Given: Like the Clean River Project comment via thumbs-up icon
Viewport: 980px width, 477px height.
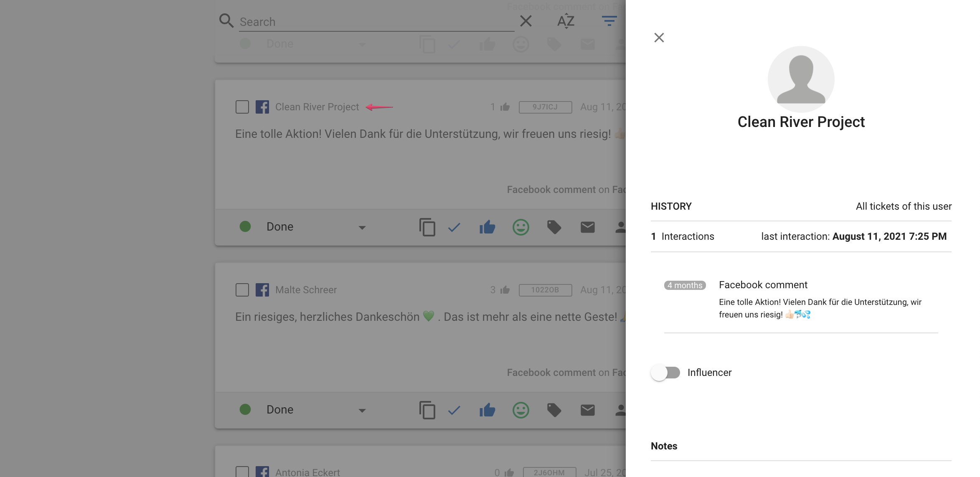Looking at the screenshot, I should (487, 227).
